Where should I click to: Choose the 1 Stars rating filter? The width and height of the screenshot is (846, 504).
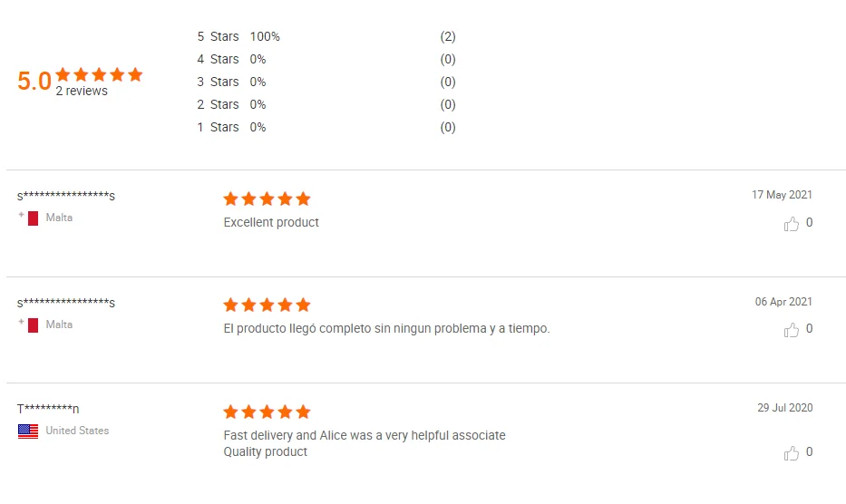click(x=219, y=128)
